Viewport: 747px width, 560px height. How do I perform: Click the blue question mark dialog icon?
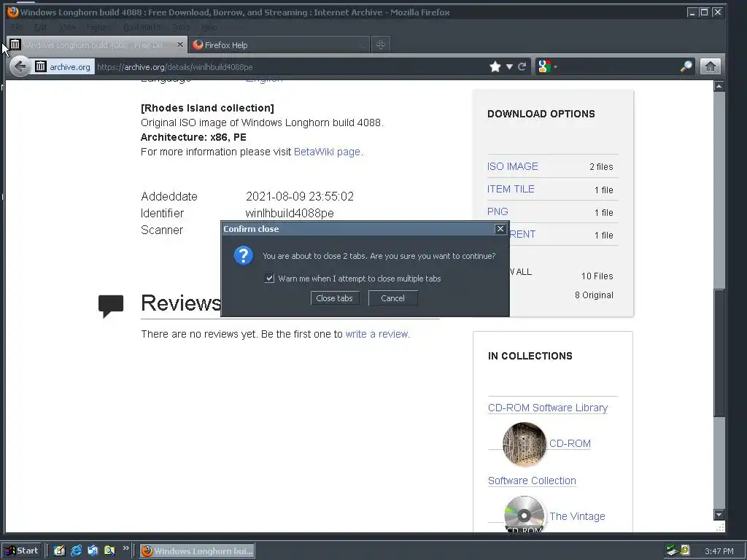tap(243, 256)
